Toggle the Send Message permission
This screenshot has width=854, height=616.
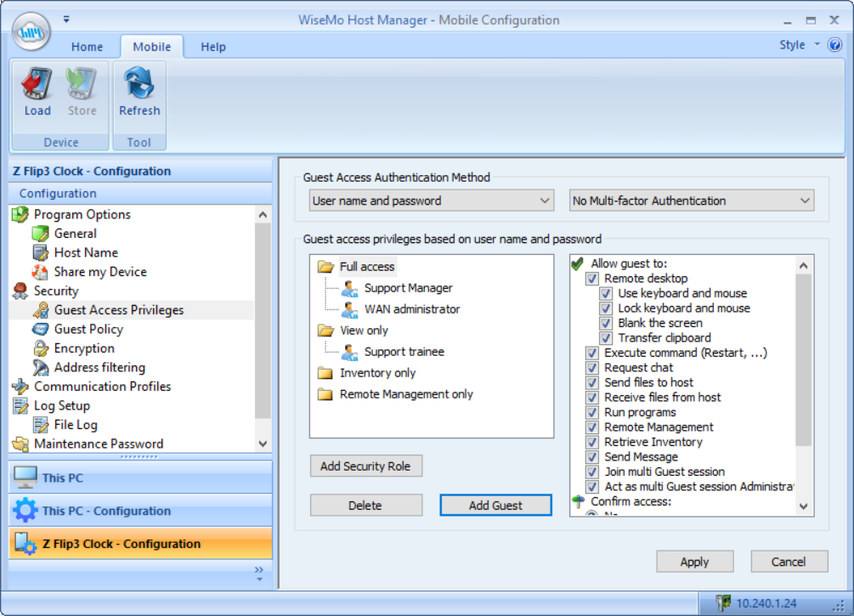(x=592, y=456)
